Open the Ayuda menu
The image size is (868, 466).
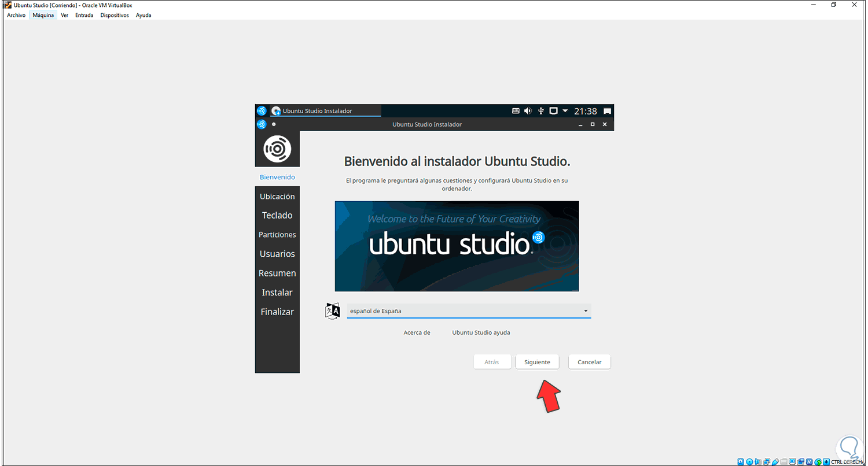tap(144, 15)
